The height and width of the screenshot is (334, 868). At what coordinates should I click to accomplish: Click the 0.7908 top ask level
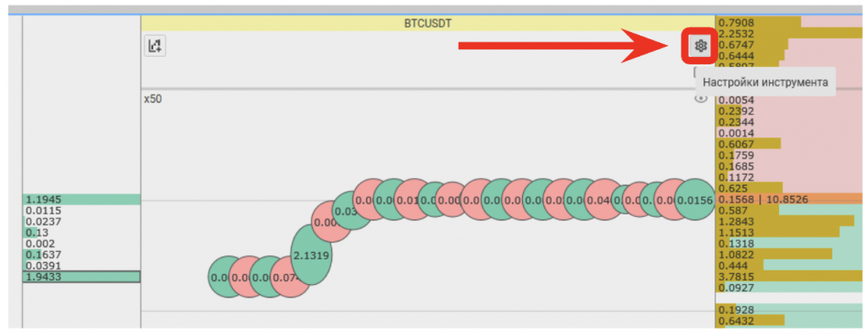792,22
